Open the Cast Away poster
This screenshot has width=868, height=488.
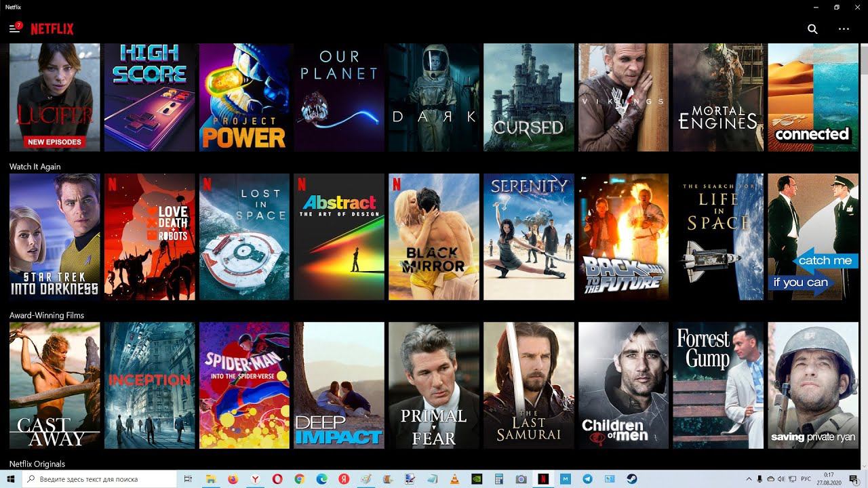click(x=55, y=385)
